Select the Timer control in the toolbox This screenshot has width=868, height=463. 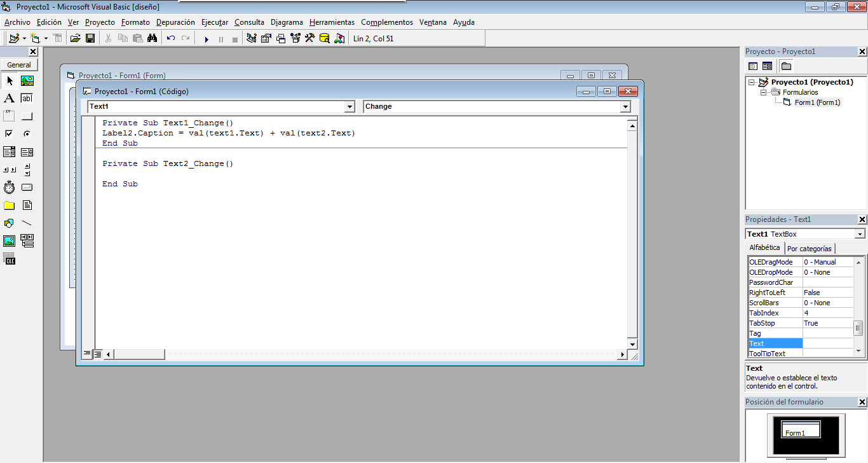click(9, 187)
